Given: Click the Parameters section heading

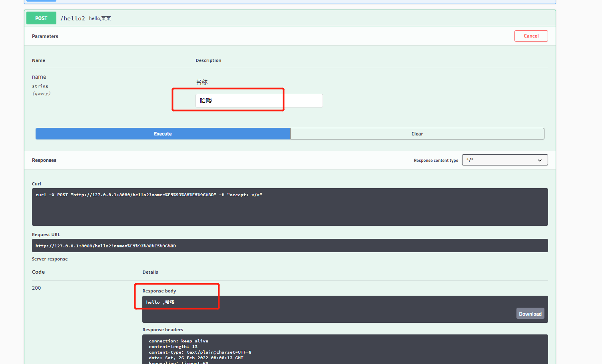Looking at the screenshot, I should (x=45, y=36).
